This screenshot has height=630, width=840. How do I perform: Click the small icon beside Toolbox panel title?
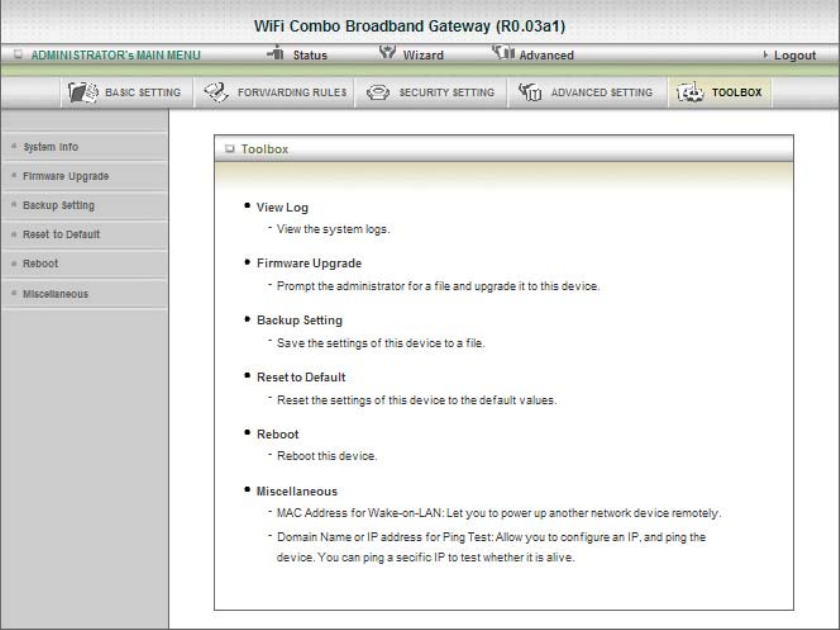(x=230, y=148)
